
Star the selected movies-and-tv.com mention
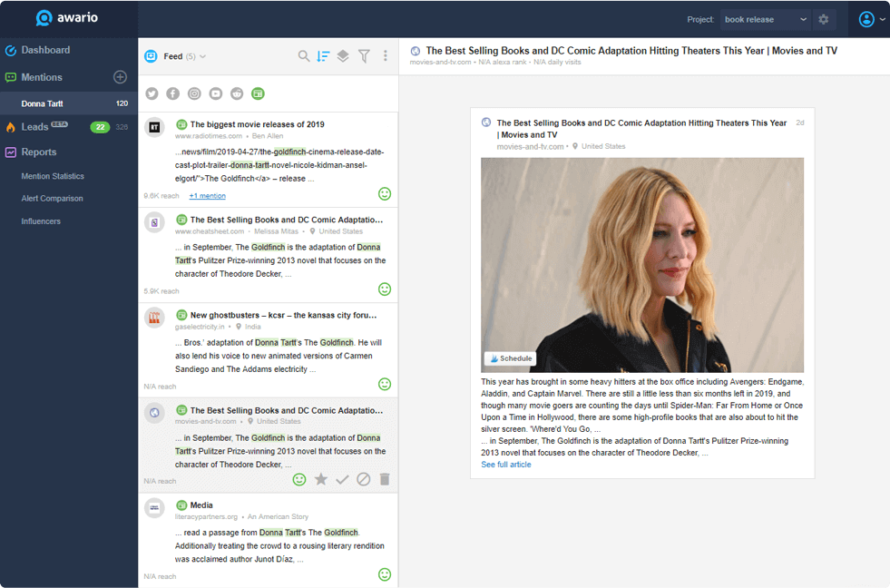pyautogui.click(x=320, y=479)
